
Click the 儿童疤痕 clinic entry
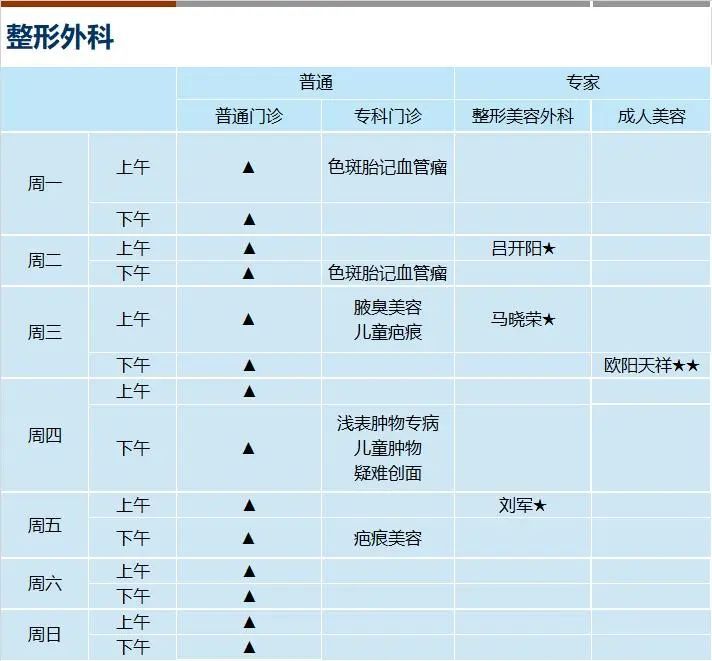[388, 332]
